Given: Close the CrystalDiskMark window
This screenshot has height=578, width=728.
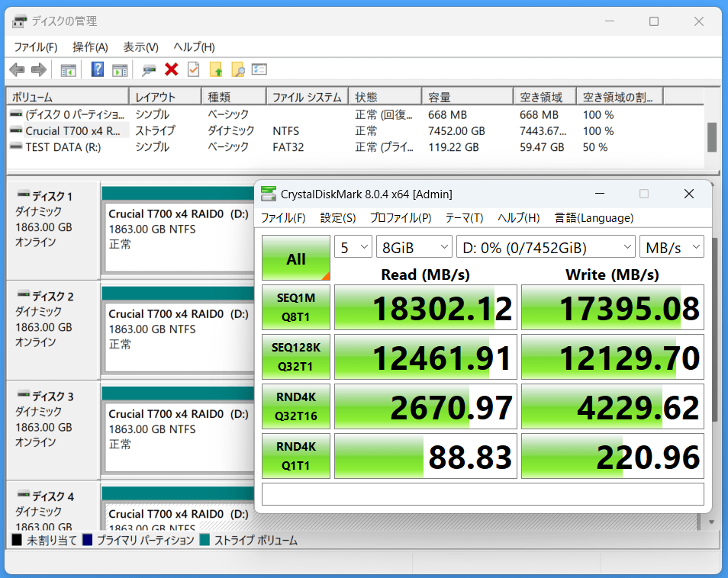Looking at the screenshot, I should (689, 194).
